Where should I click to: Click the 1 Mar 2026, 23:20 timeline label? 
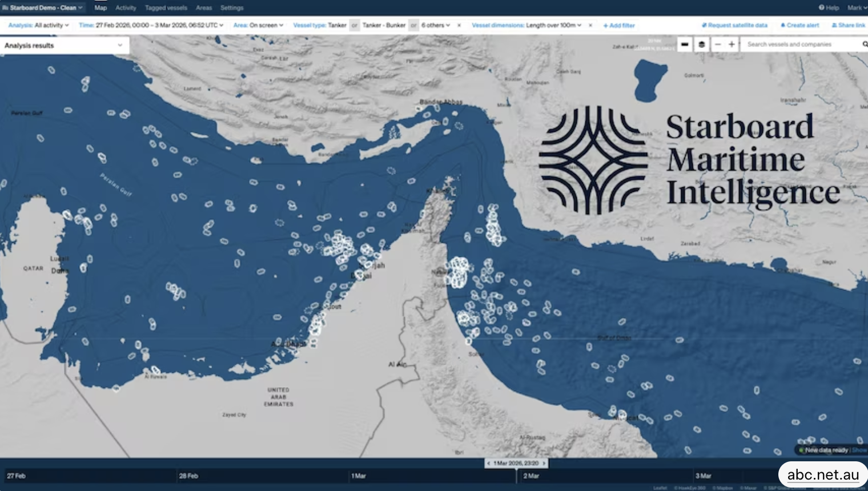(516, 463)
